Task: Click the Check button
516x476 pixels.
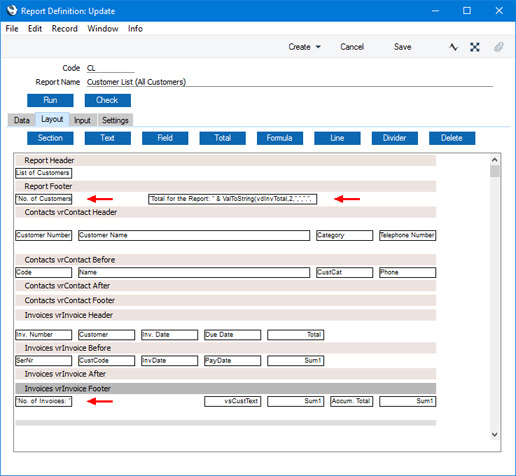Action: point(108,100)
